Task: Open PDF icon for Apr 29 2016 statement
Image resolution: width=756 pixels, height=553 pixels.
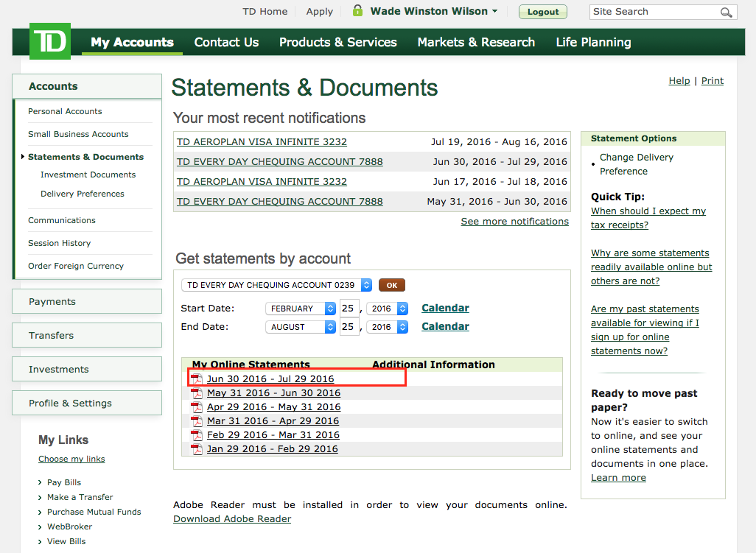Action: tap(197, 407)
